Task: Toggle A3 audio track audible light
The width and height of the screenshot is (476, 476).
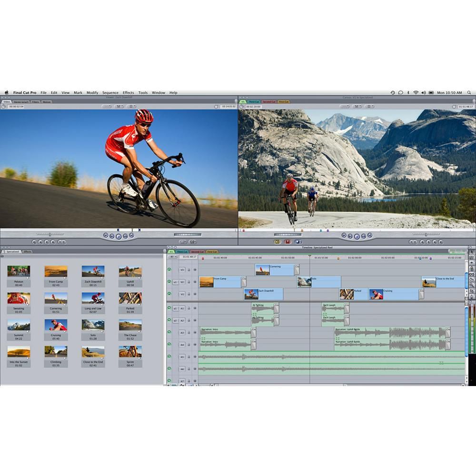Action: (169, 332)
